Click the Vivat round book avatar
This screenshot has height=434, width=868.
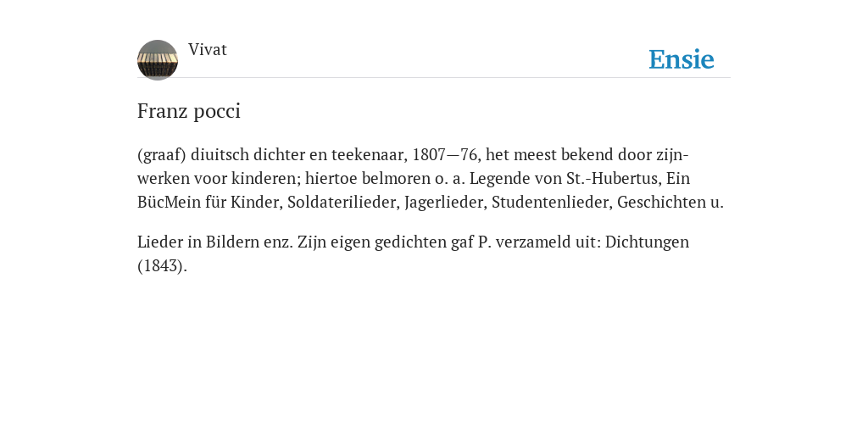point(158,60)
